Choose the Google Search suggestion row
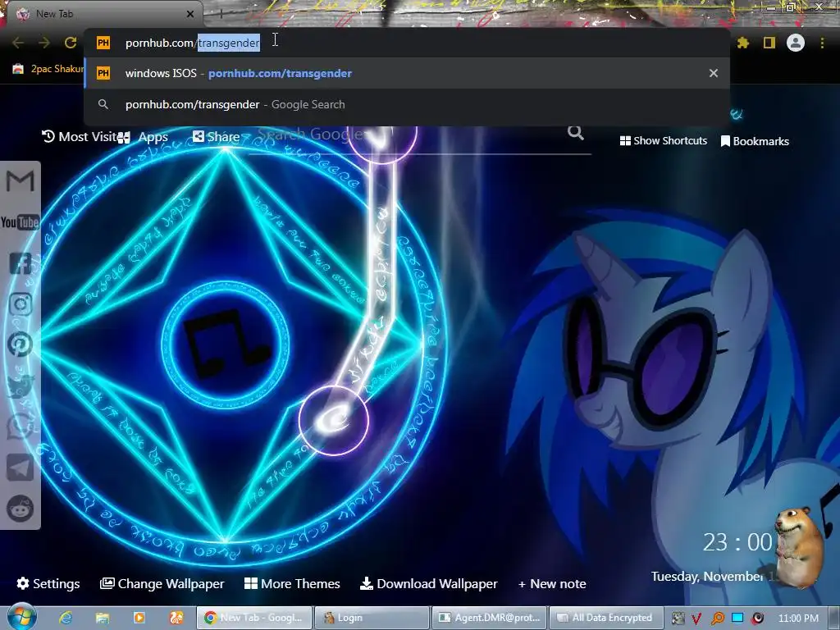Screen dimensions: 840x630 (407, 104)
